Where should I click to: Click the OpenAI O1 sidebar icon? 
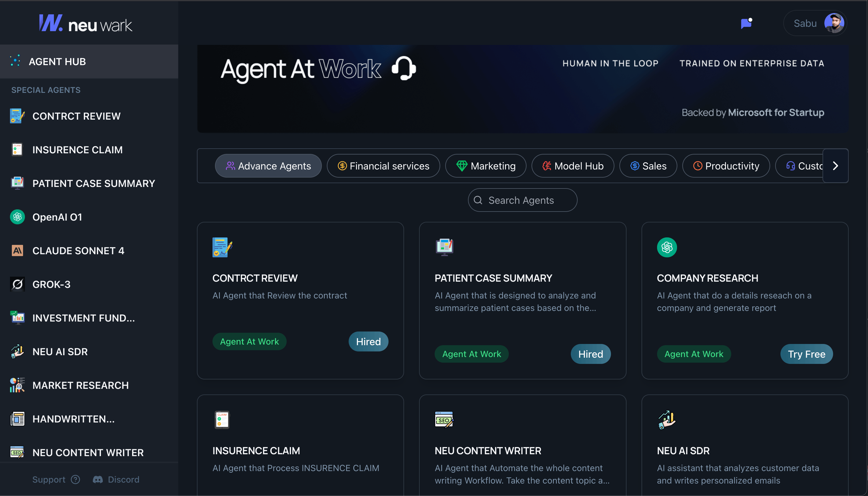17,217
